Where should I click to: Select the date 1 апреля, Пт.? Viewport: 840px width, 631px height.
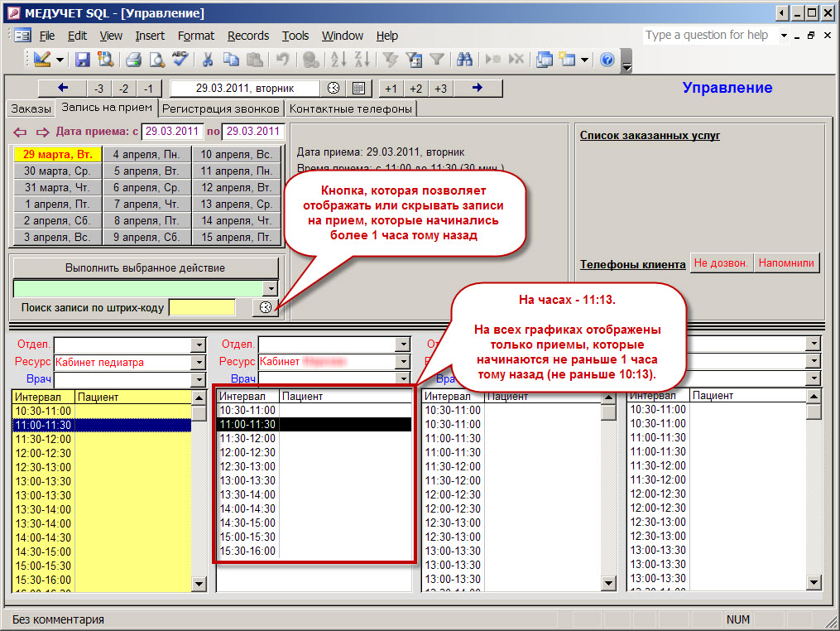click(57, 205)
